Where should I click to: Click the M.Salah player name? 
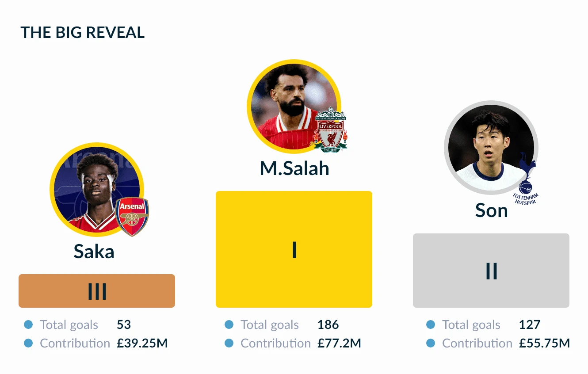[x=294, y=168]
